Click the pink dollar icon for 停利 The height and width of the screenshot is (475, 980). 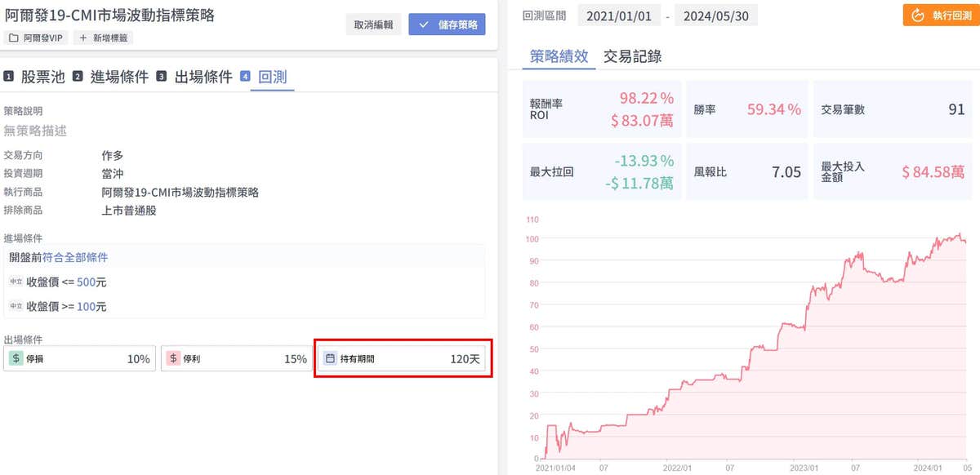click(173, 358)
